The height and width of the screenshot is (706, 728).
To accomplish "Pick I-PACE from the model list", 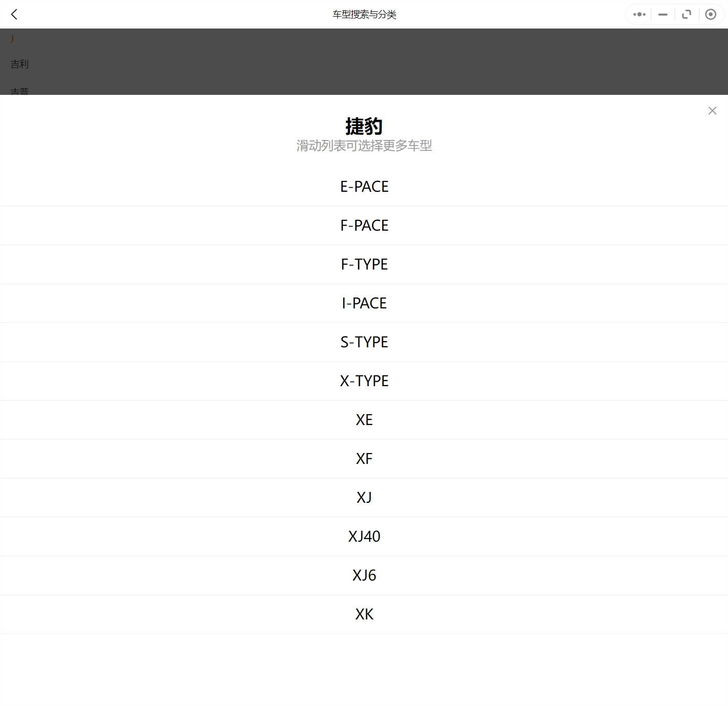I will click(364, 303).
